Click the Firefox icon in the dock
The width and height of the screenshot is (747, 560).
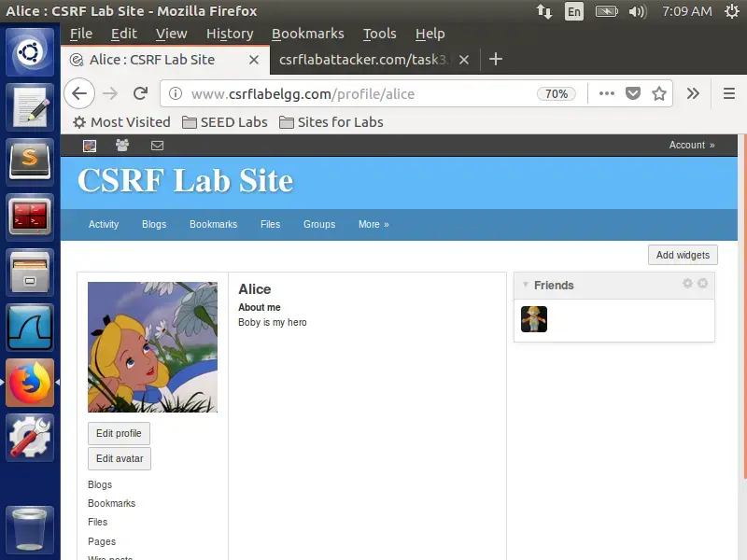[30, 383]
